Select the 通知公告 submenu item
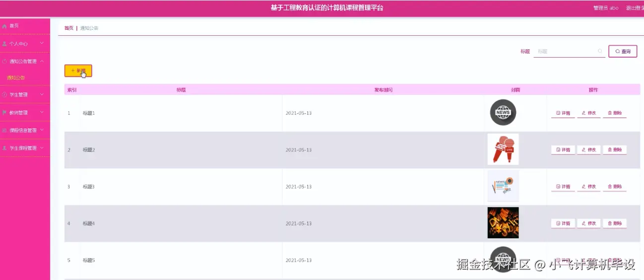Viewport: 644px width, 280px height. click(x=16, y=78)
